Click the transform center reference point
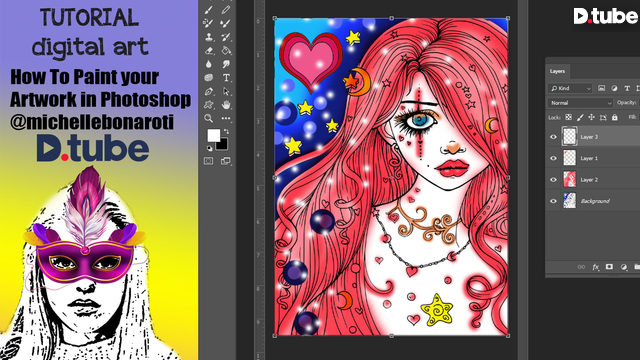640x360 pixels. (x=391, y=178)
